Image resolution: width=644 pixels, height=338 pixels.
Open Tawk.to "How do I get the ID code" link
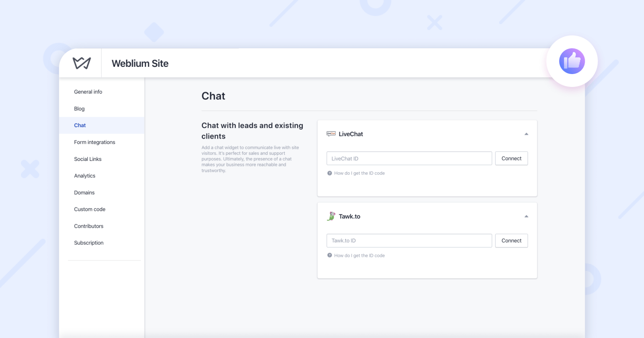point(359,256)
